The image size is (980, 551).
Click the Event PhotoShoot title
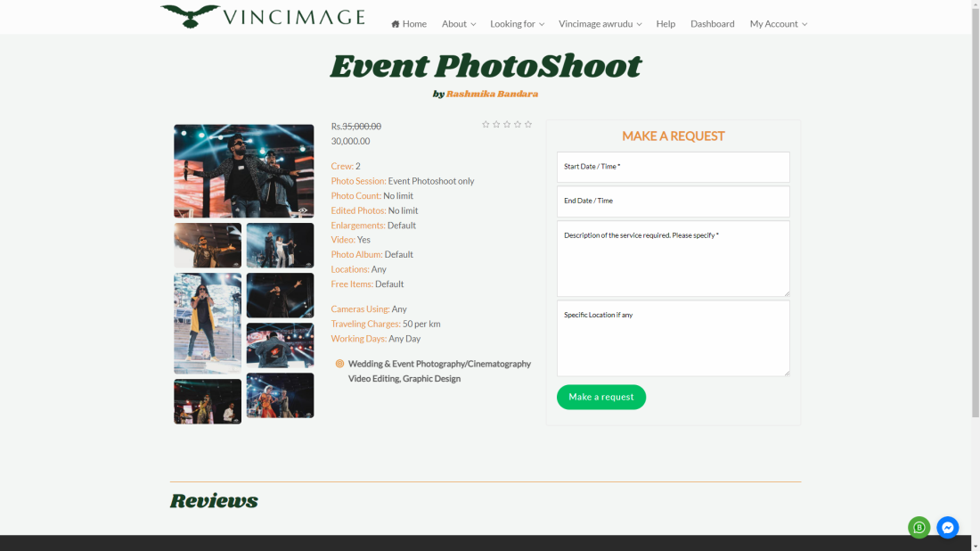point(486,66)
